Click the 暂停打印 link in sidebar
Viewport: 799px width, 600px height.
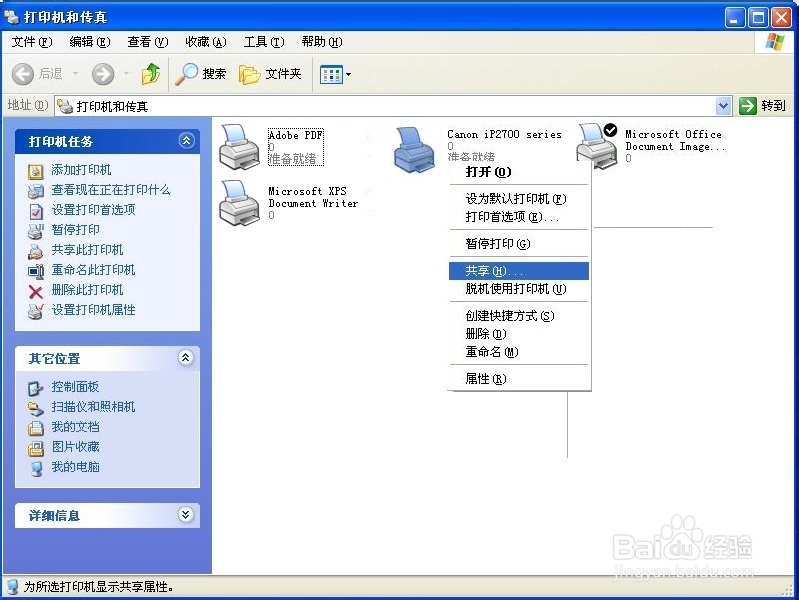click(75, 229)
